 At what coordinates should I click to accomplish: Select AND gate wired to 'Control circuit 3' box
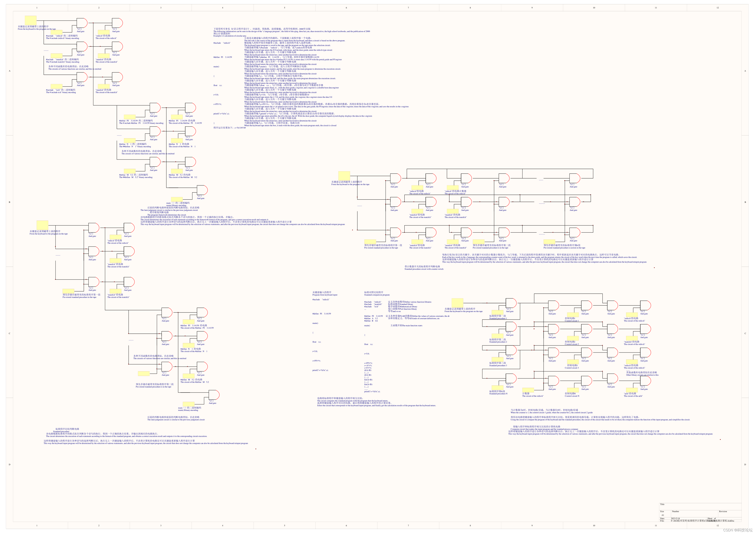pyautogui.click(x=586, y=352)
